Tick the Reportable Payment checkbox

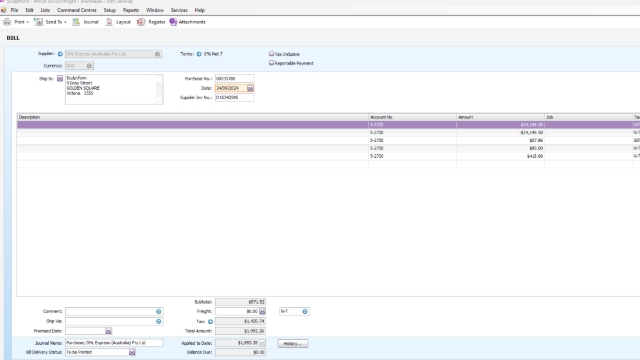point(271,63)
